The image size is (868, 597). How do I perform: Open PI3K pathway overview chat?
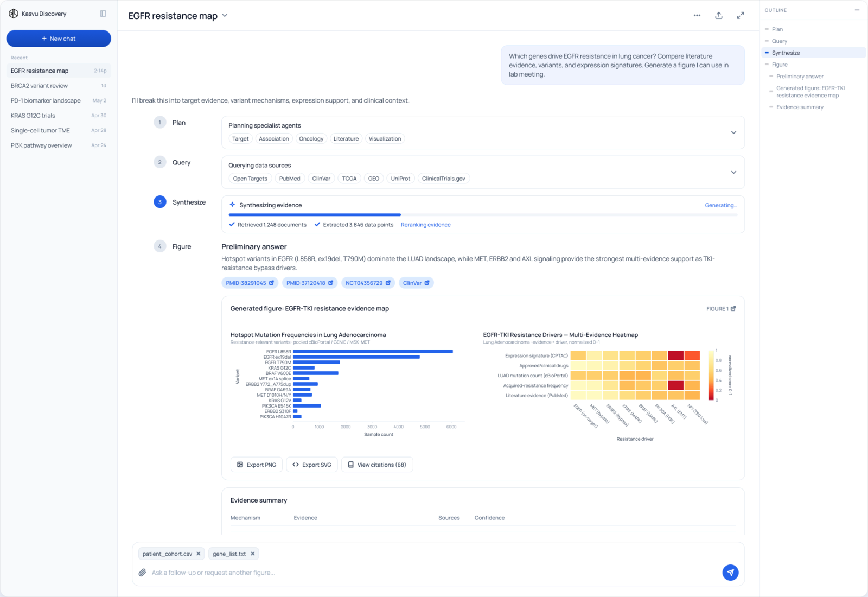click(x=59, y=145)
